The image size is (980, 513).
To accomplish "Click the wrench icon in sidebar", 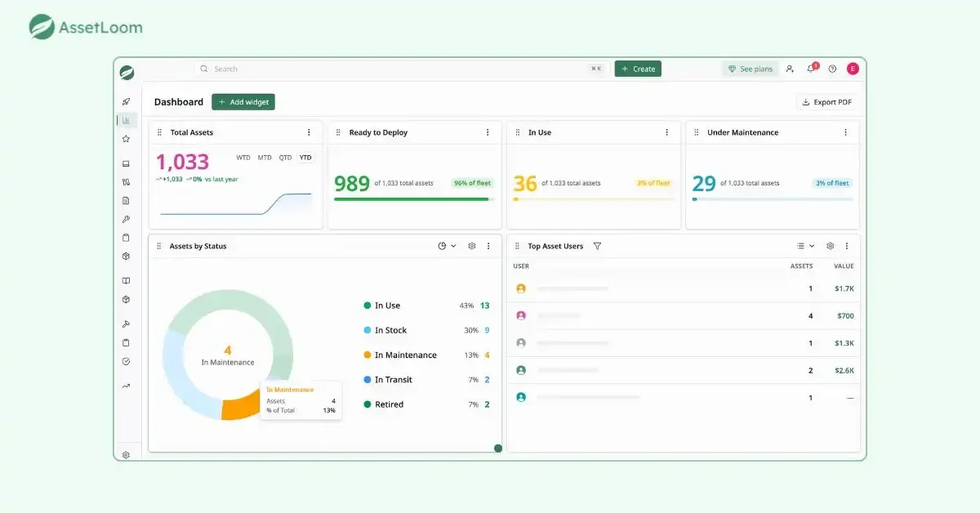I will 126,219.
